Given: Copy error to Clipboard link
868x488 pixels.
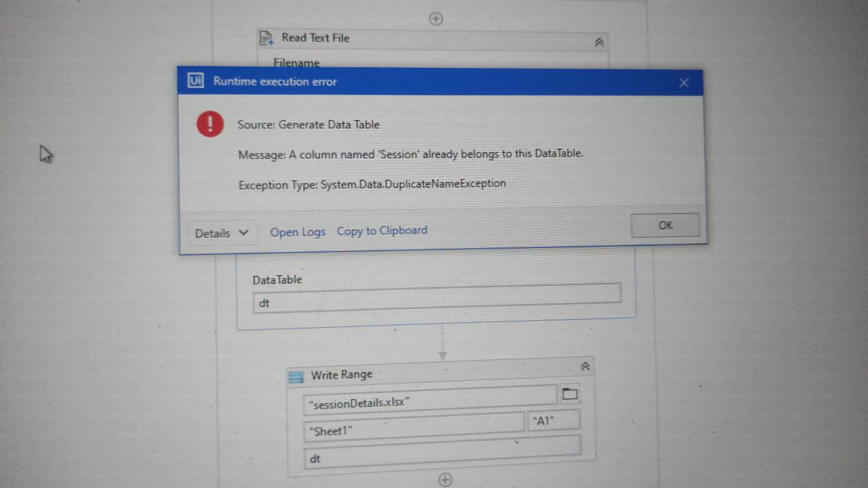Looking at the screenshot, I should click(x=382, y=230).
